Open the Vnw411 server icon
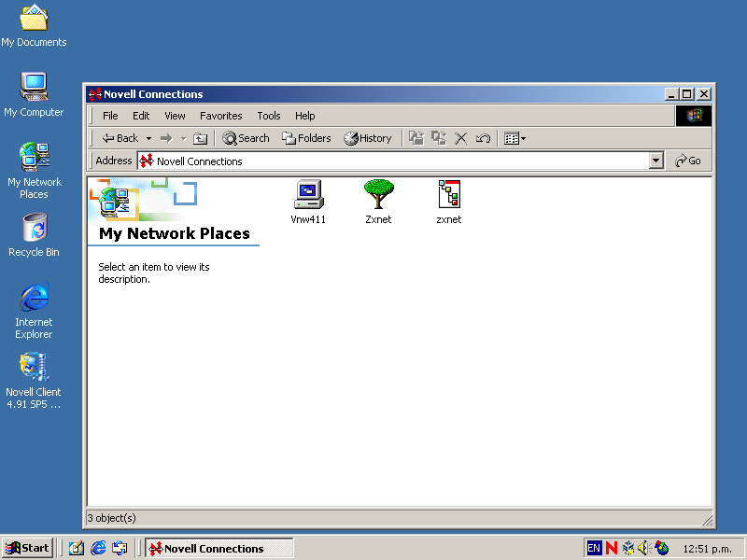This screenshot has height=560, width=747. click(309, 194)
